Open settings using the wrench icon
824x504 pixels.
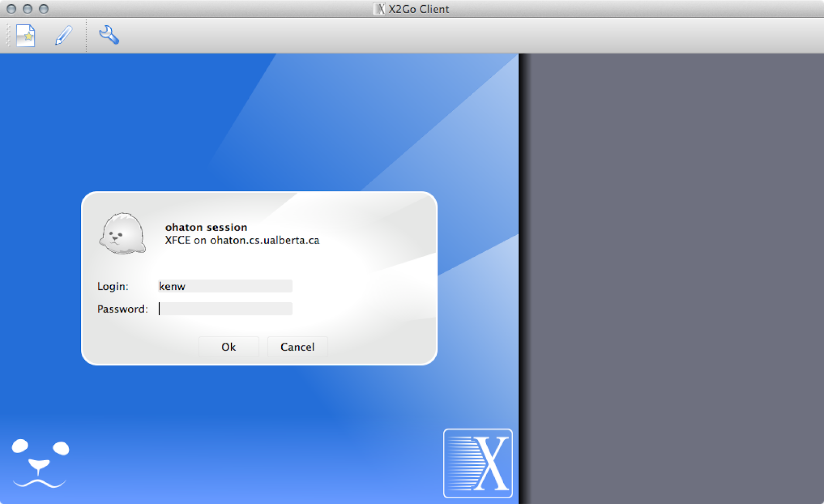tap(109, 35)
